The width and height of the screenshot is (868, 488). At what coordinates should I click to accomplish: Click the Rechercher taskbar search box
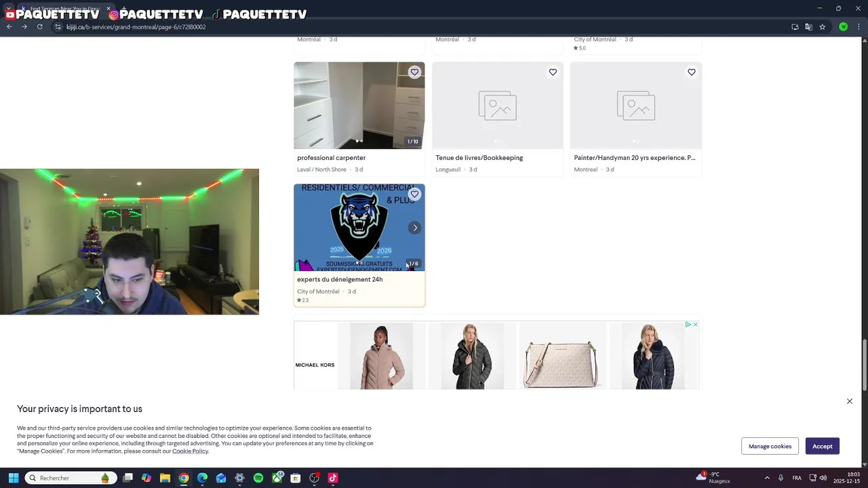[71, 478]
